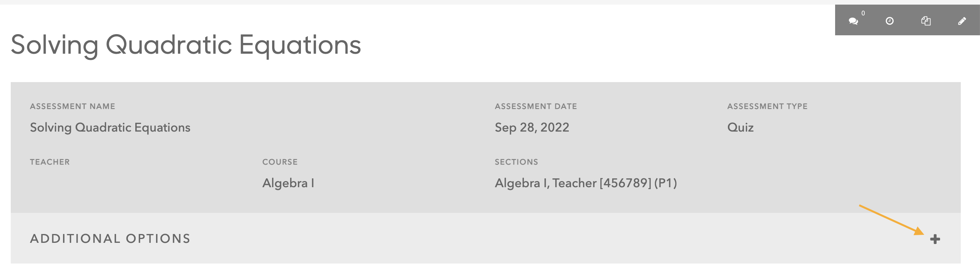Click the Course field label
Viewport: 980px width, 267px height.
coord(280,162)
